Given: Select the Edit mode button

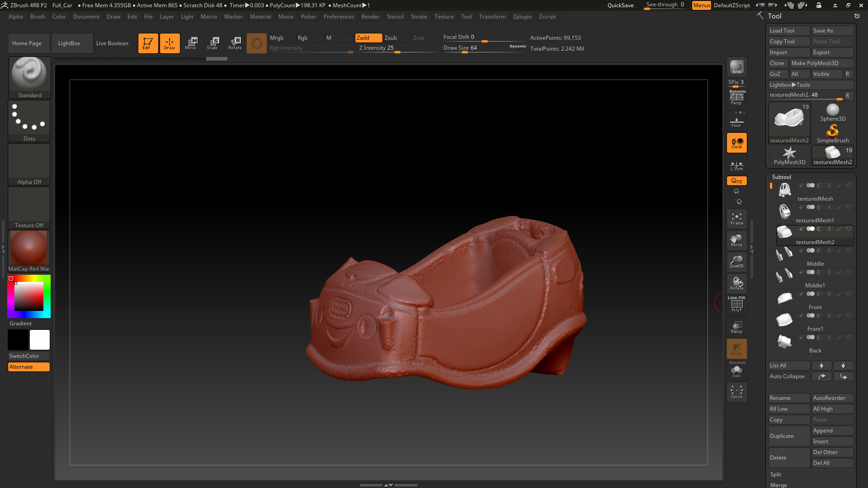Looking at the screenshot, I should [x=148, y=43].
